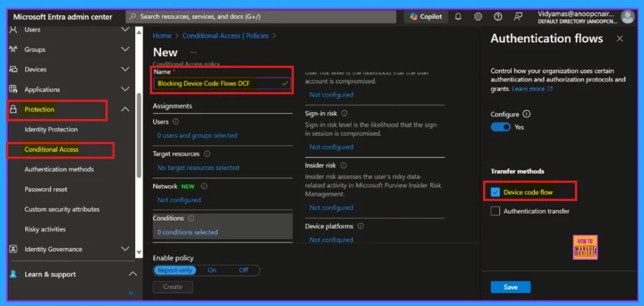Expand the Devices chevron in the sidebar

[x=125, y=69]
